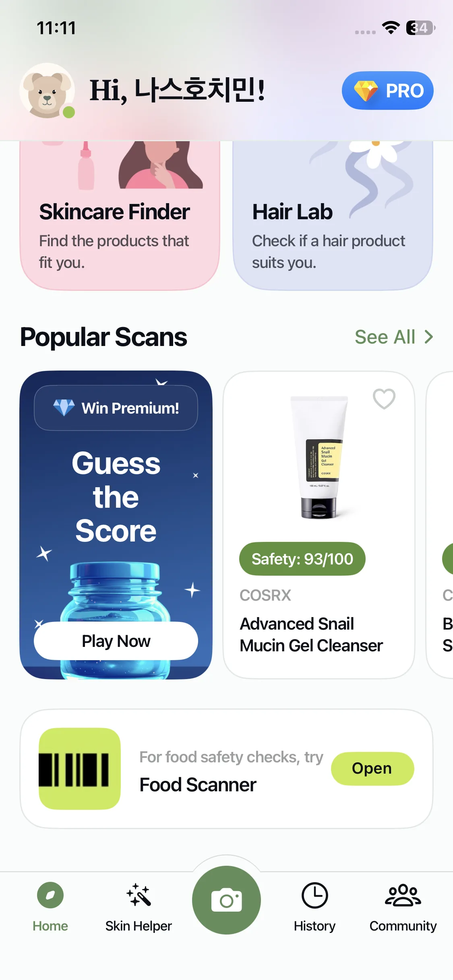Favorite the Snail Mucin Cleanser with heart
This screenshot has width=453, height=980.
pos(384,399)
